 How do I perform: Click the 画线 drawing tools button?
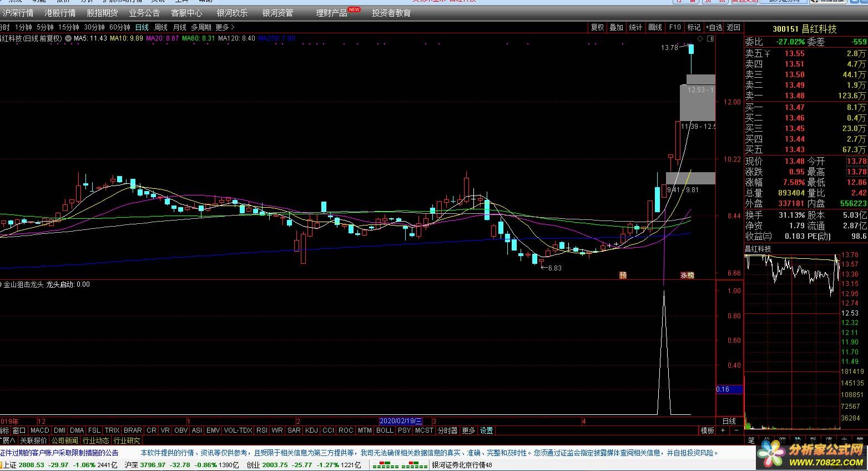point(655,27)
